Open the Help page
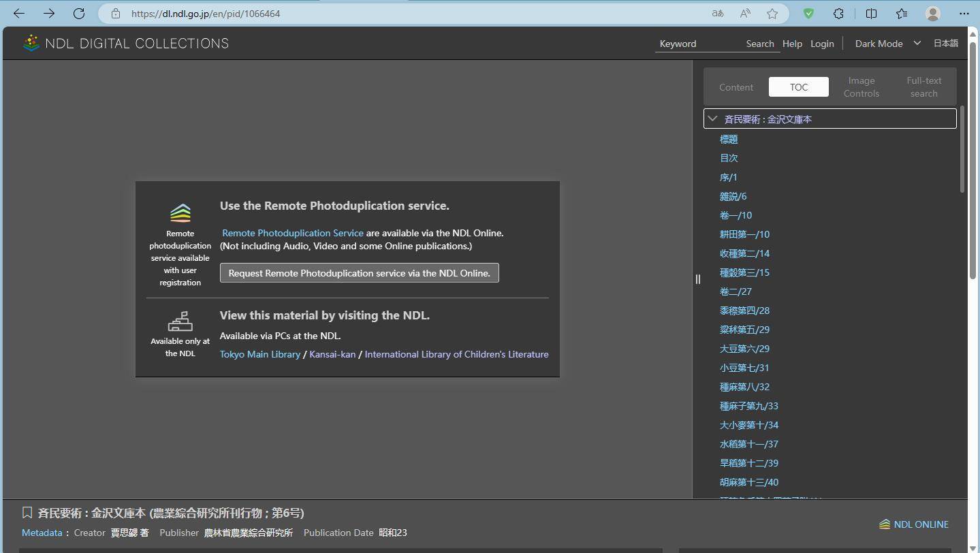The width and height of the screenshot is (980, 553). tap(792, 44)
